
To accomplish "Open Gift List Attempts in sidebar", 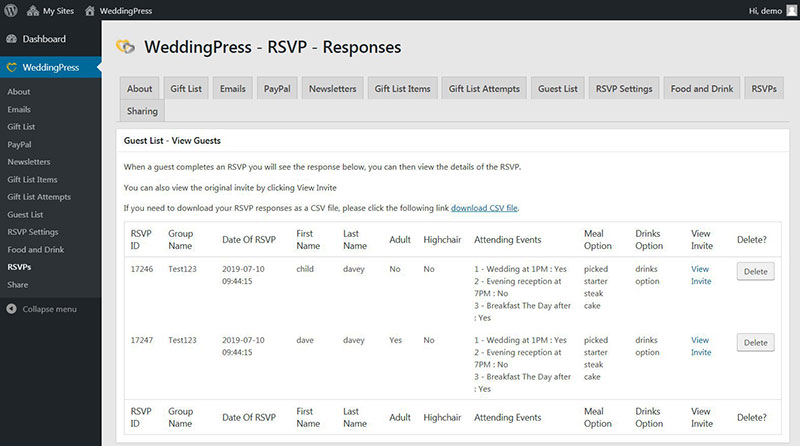I will [x=39, y=197].
